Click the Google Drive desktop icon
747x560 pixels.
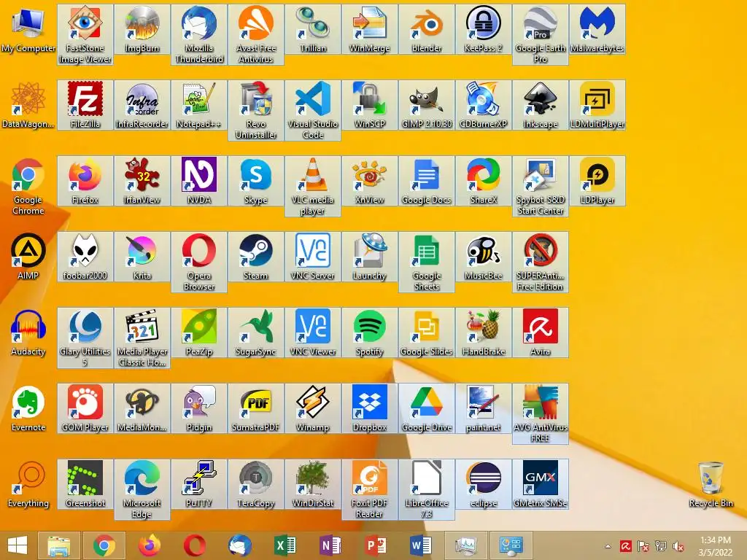(427, 408)
